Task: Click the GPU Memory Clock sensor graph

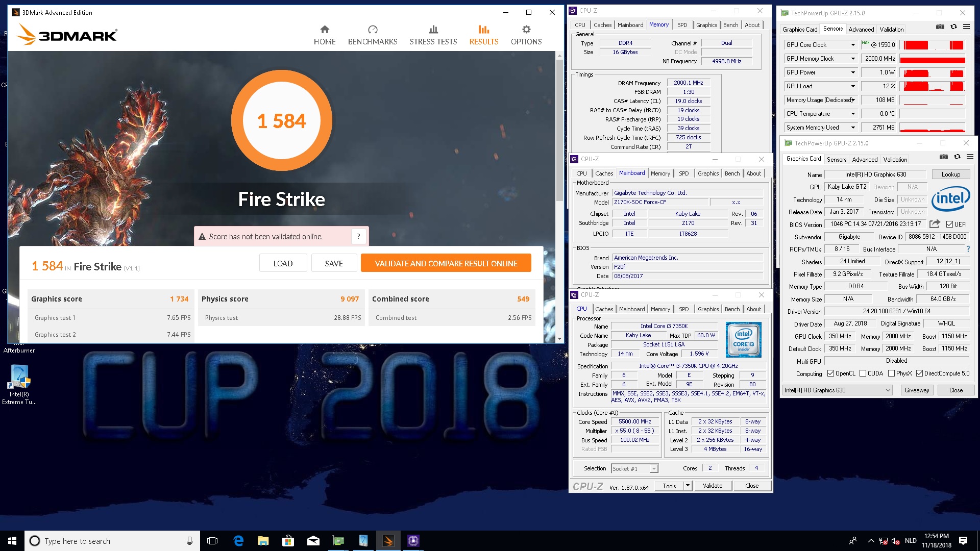Action: pos(932,59)
